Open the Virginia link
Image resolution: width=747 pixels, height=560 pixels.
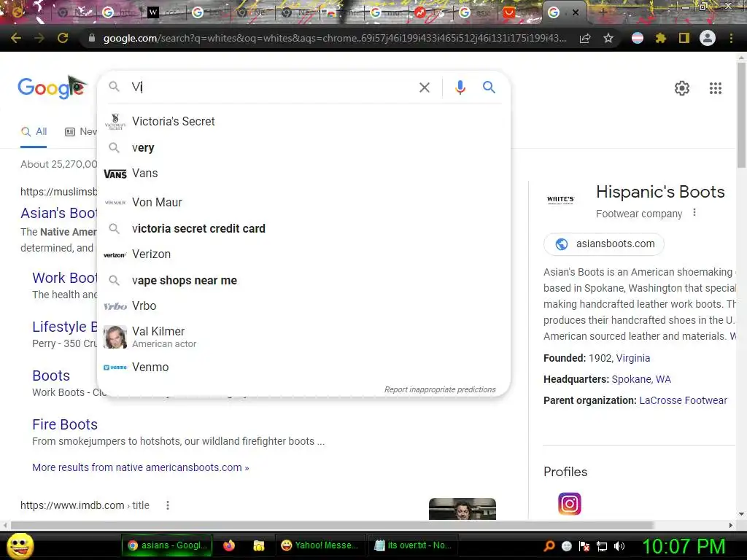(632, 358)
